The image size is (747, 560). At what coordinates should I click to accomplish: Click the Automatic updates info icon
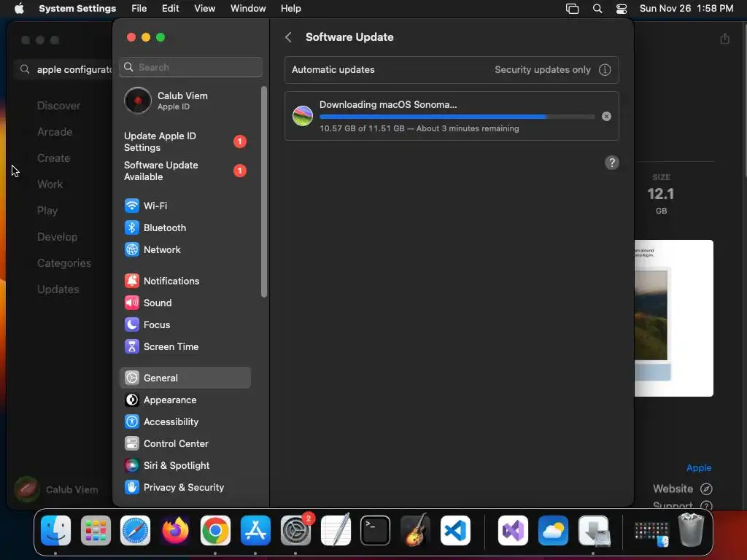point(605,70)
